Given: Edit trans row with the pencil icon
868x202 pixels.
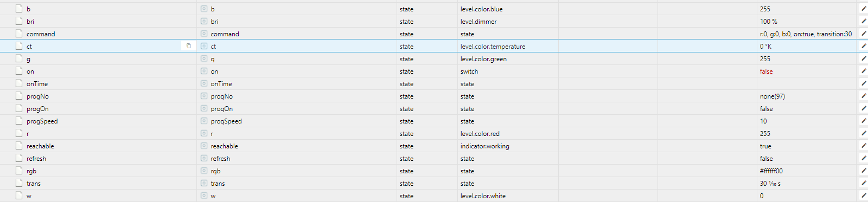Looking at the screenshot, I should pos(864,183).
